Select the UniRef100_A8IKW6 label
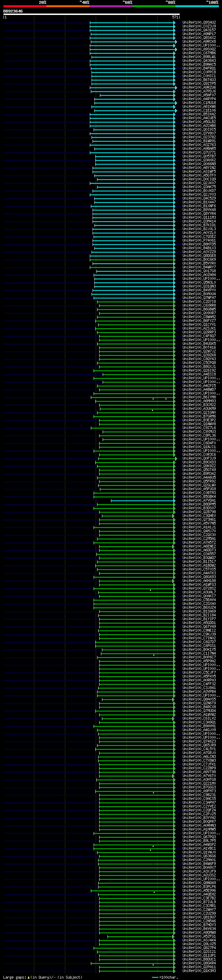Image resolution: width=222 pixels, height=980 pixels. (x=199, y=106)
